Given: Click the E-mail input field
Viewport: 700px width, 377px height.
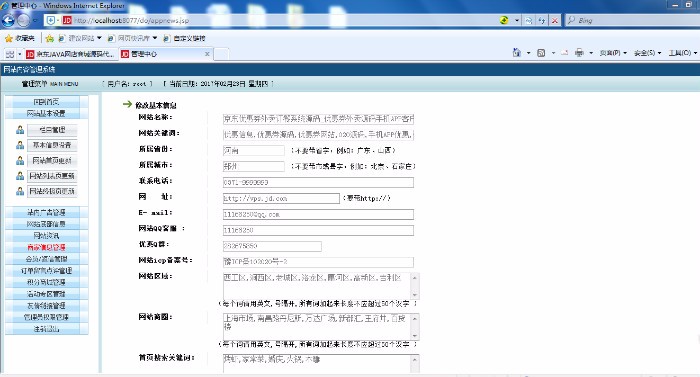Looking at the screenshot, I should coord(318,214).
